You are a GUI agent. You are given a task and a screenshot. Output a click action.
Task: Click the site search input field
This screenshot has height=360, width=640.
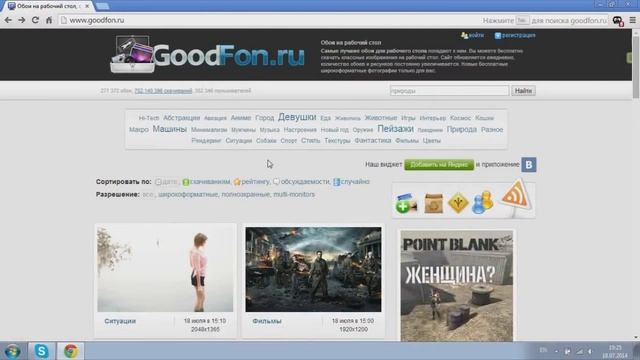[x=449, y=91]
